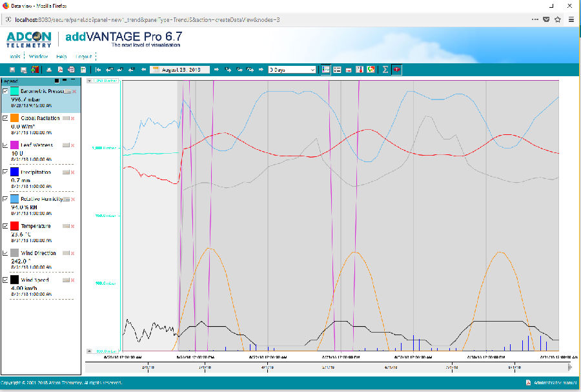Expand the top Y-axis unit selector
Viewport: 581px width, 392px height.
click(x=90, y=81)
